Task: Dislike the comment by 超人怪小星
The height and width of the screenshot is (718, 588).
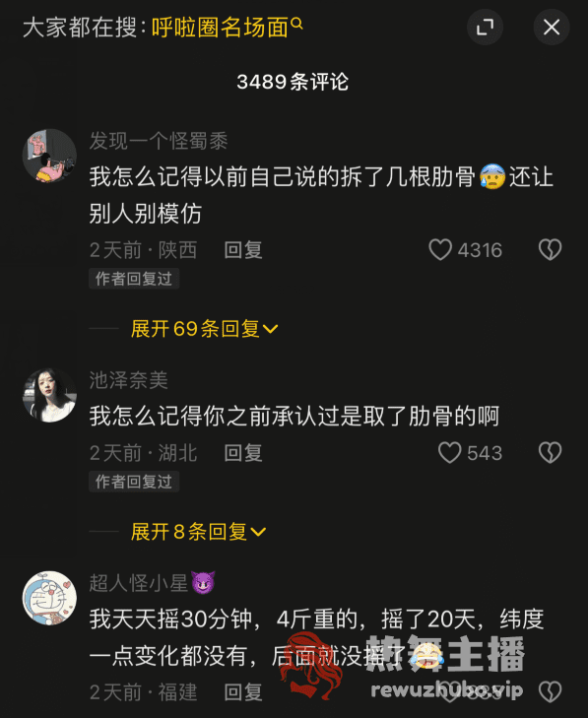Action: point(550,691)
